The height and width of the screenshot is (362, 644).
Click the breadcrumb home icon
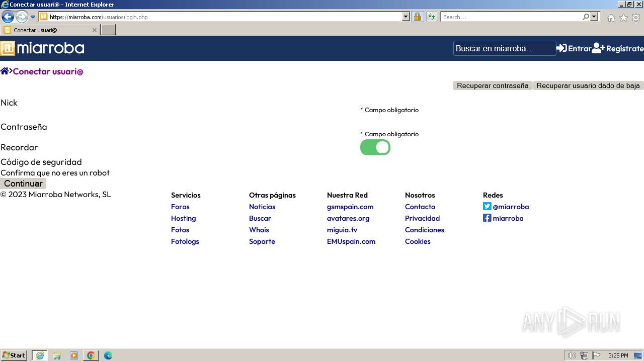click(5, 71)
